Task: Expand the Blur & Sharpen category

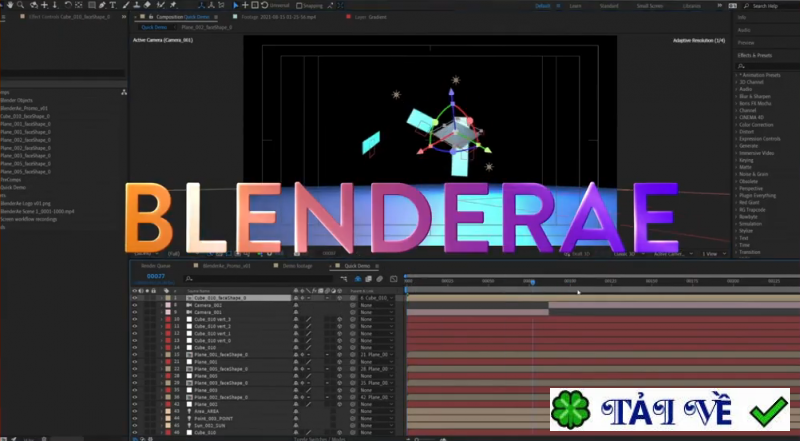Action: (x=736, y=96)
